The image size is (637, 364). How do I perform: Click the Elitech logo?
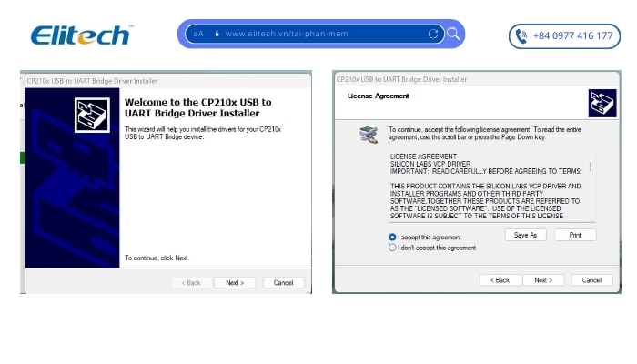[x=81, y=35]
